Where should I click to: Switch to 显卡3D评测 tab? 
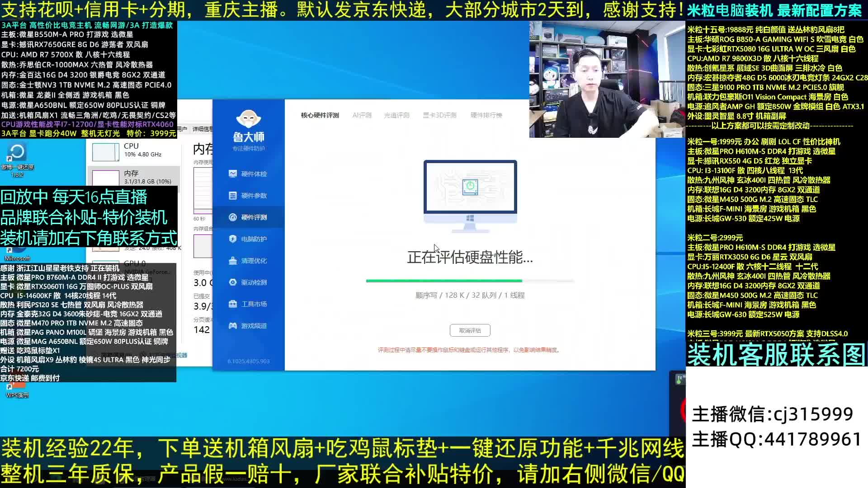pyautogui.click(x=439, y=115)
